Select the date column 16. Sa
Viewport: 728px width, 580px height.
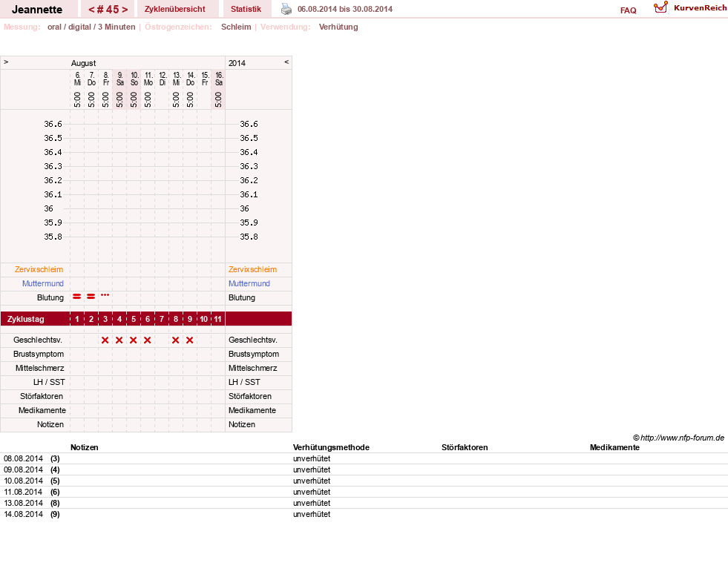click(x=219, y=79)
